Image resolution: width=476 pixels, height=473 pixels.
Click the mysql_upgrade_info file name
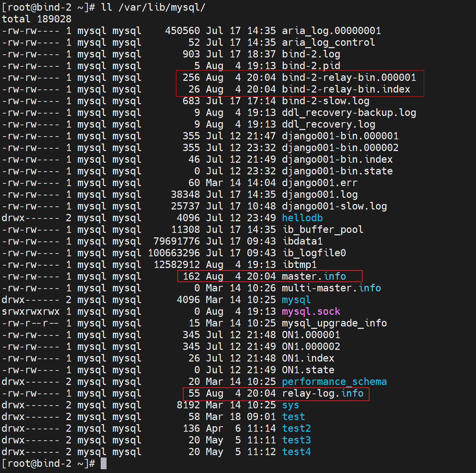point(334,323)
